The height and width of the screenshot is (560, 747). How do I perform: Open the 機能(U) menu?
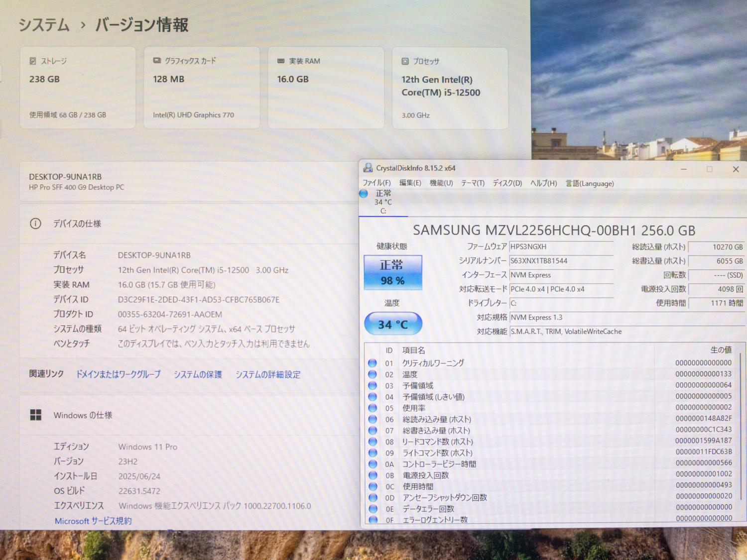pos(441,183)
